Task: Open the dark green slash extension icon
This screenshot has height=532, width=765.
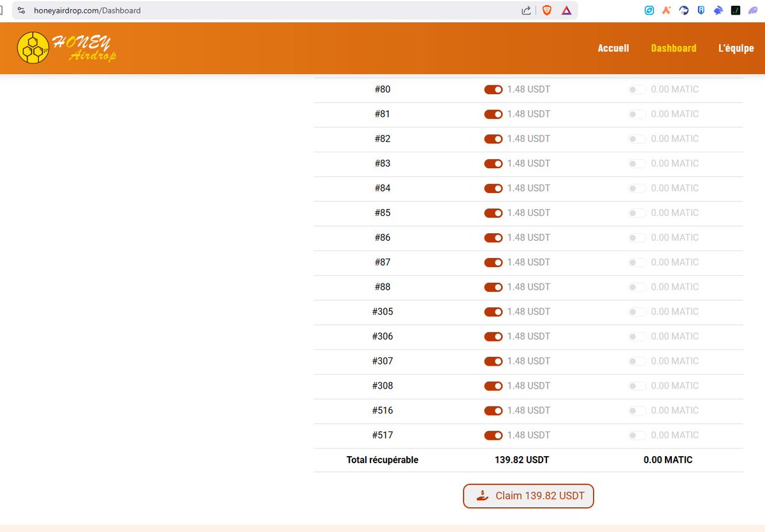Action: (x=735, y=10)
